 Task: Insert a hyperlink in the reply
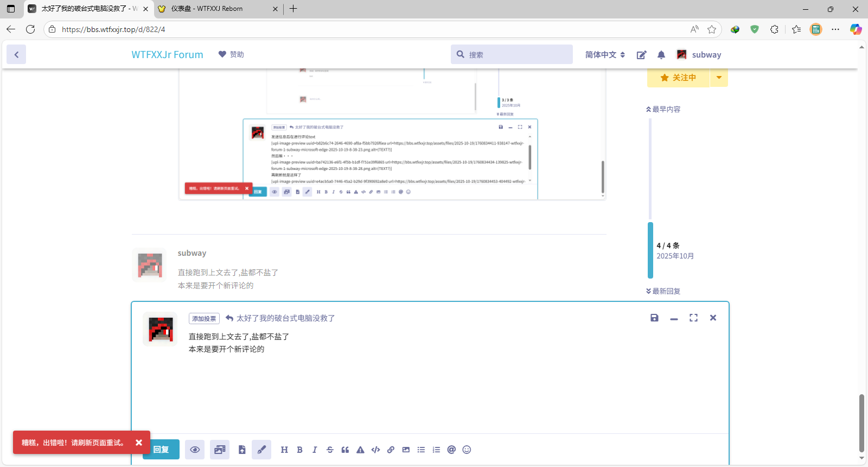pos(391,450)
